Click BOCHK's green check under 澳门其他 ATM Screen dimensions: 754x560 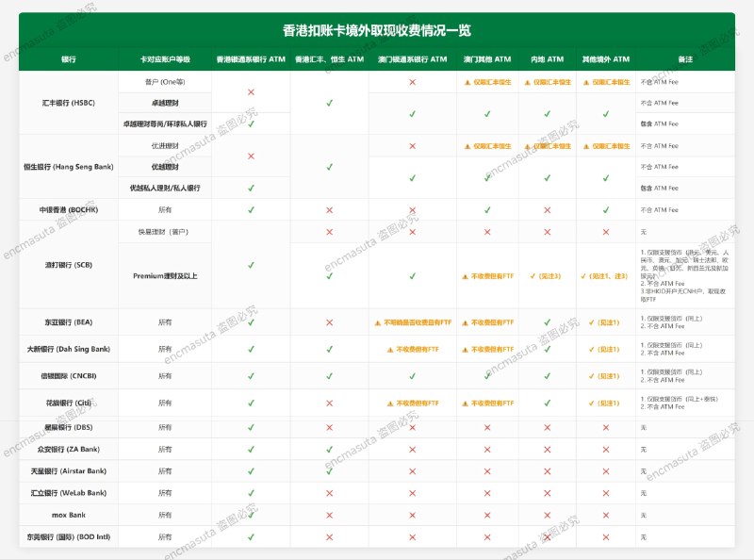487,209
